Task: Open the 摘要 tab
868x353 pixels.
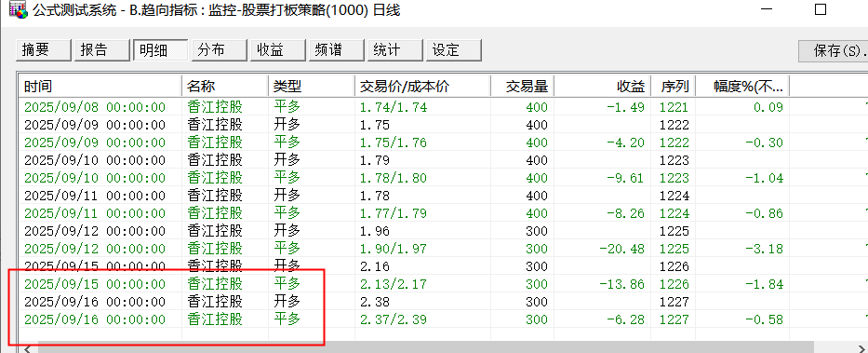Action: click(x=44, y=50)
